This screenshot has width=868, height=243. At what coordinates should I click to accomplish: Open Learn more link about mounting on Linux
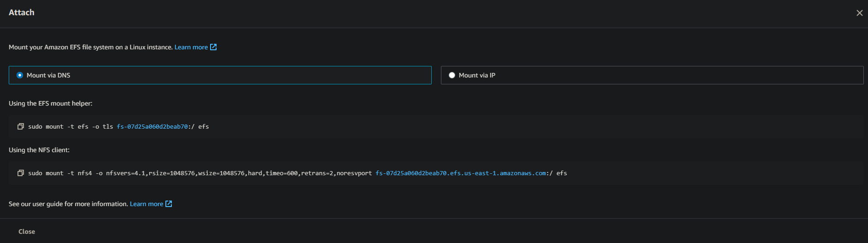tap(191, 47)
